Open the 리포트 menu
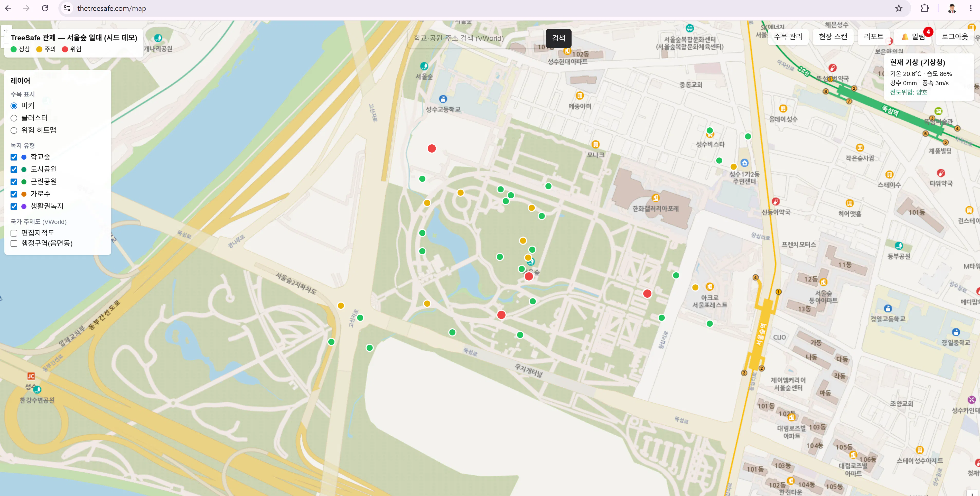Screen dimensions: 980x496 coord(873,36)
